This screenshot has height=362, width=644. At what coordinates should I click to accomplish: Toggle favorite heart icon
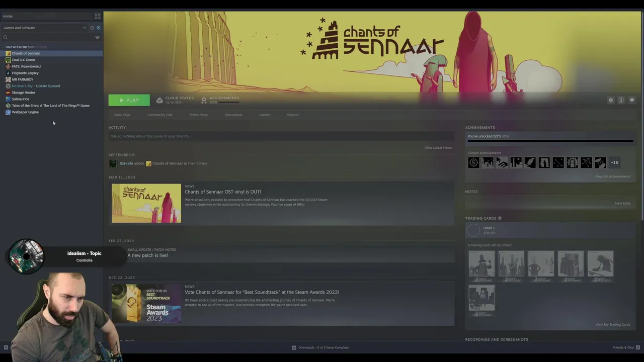pyautogui.click(x=632, y=100)
